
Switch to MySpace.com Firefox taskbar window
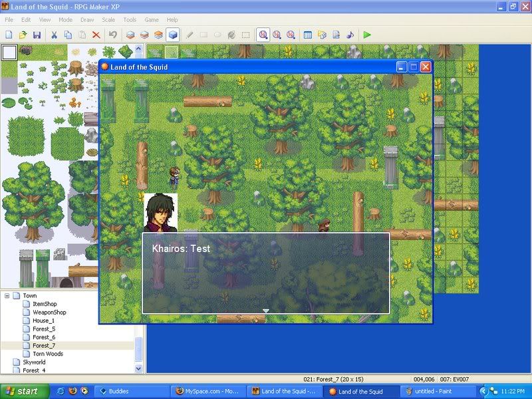coord(208,391)
